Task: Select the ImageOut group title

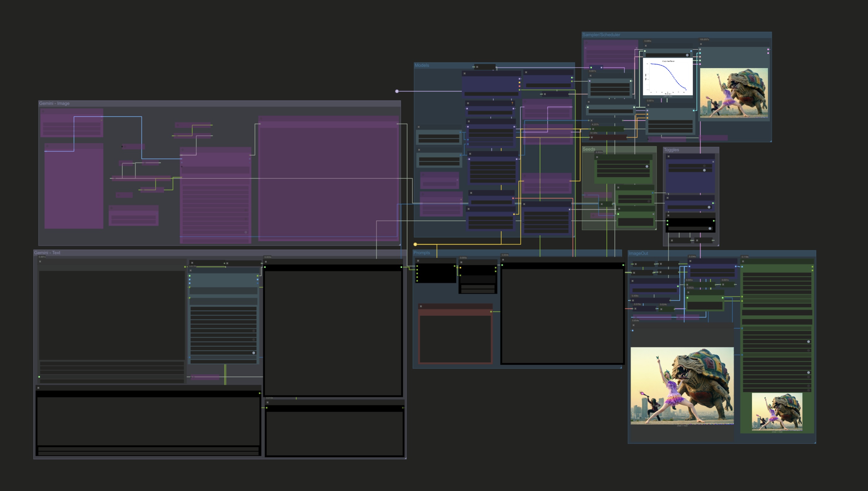Action: tap(638, 253)
